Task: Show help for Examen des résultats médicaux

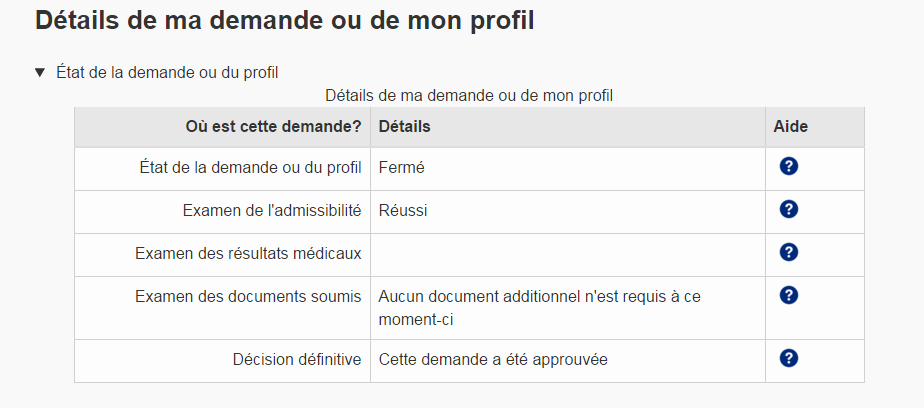Action: [x=788, y=252]
